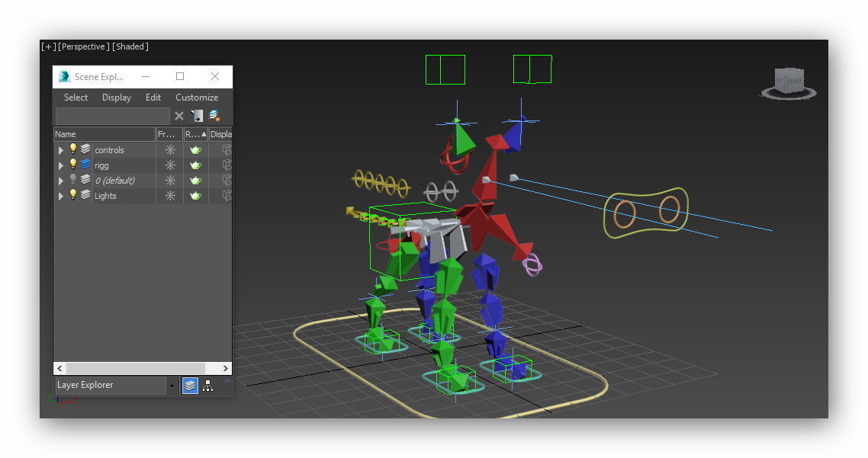868x458 pixels.
Task: Toggle the renderable teapot for 0 (default) layer
Action: click(195, 181)
